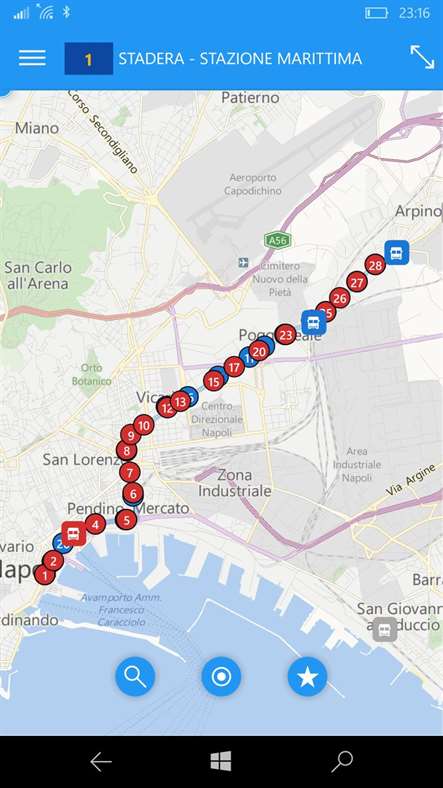Select line number 1 badge

click(89, 59)
